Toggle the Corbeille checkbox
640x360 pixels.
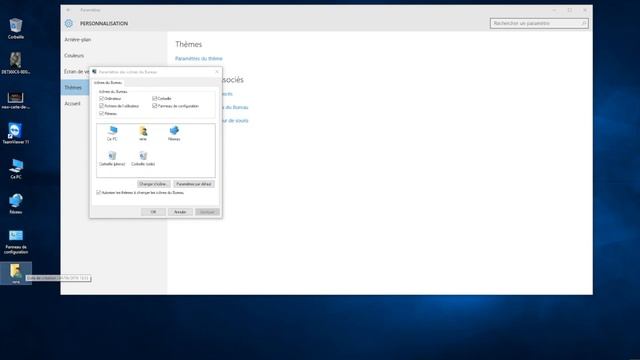click(155, 98)
